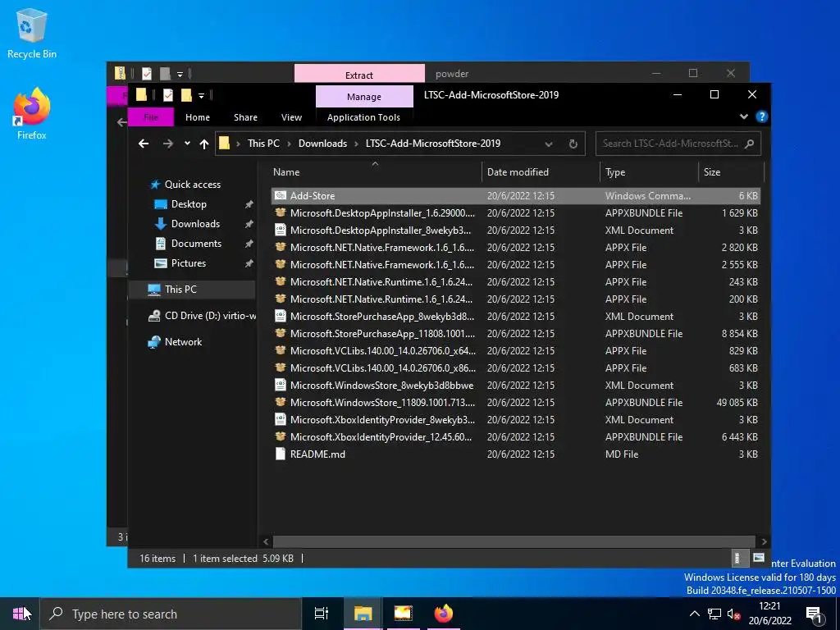Click the Properties icon in the quick access toolbar
840x630 pixels.
168,95
